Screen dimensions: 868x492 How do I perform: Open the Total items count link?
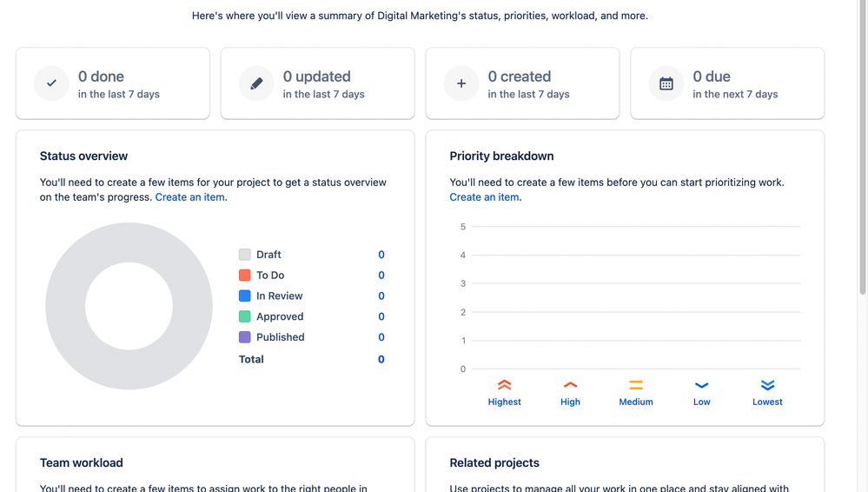(x=381, y=359)
